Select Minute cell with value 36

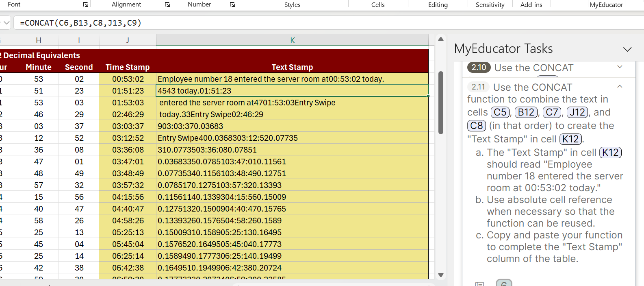click(39, 150)
